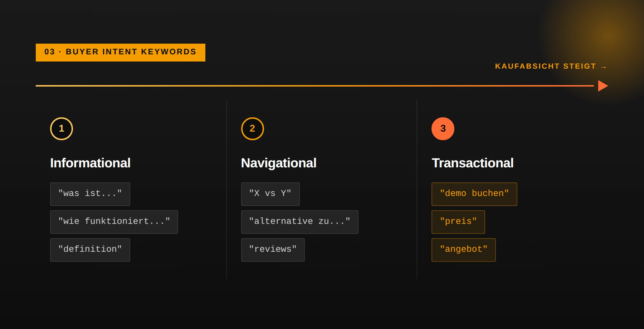This screenshot has width=644, height=329.
Task: Select the "definition" keyword chip
Action: 90,250
